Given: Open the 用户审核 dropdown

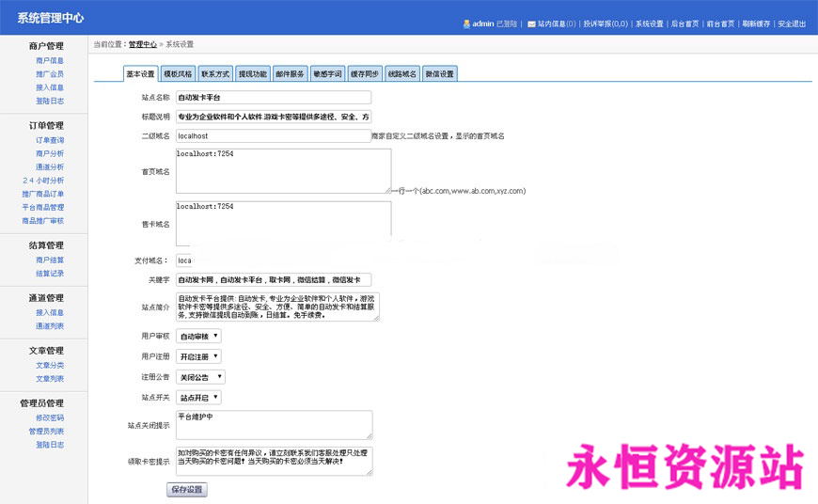Looking at the screenshot, I should pyautogui.click(x=198, y=336).
